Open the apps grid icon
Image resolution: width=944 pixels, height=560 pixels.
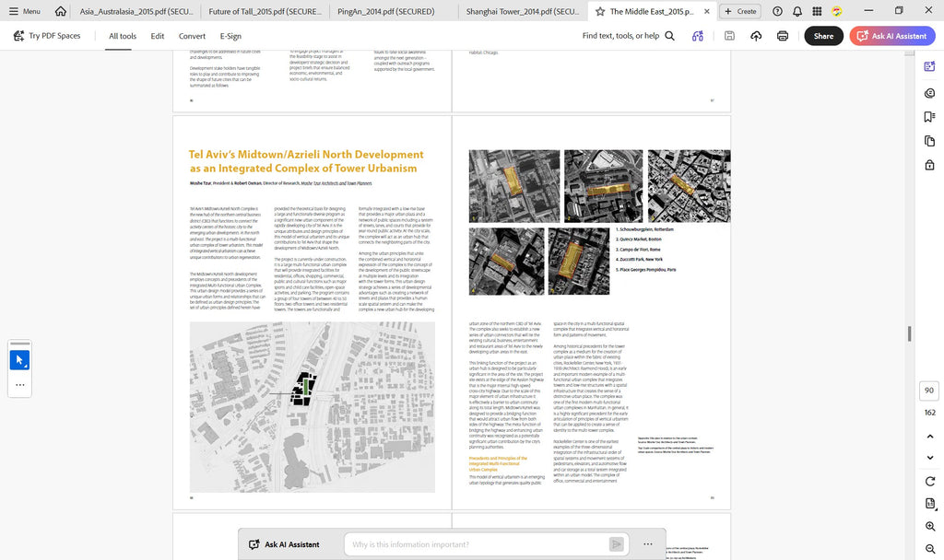pyautogui.click(x=817, y=11)
